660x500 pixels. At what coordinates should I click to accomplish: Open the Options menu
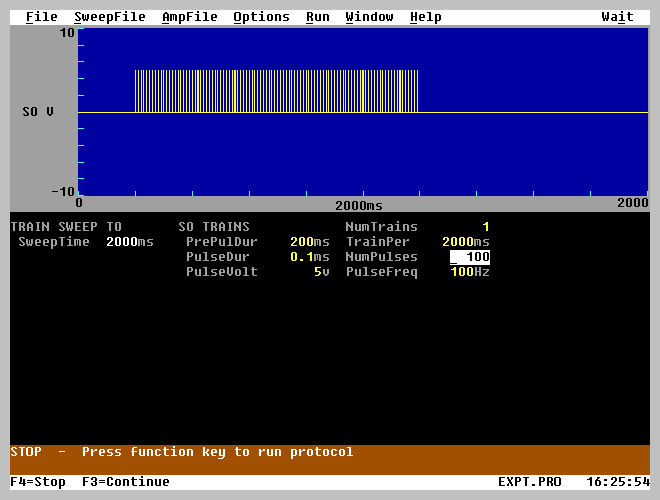pyautogui.click(x=261, y=17)
